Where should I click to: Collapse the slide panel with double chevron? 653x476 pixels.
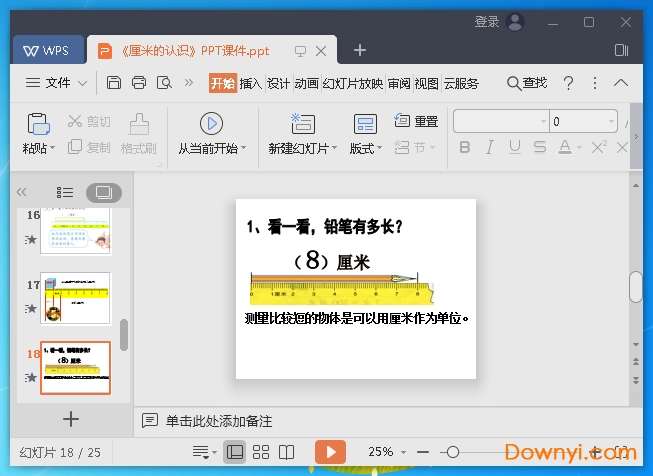click(22, 192)
